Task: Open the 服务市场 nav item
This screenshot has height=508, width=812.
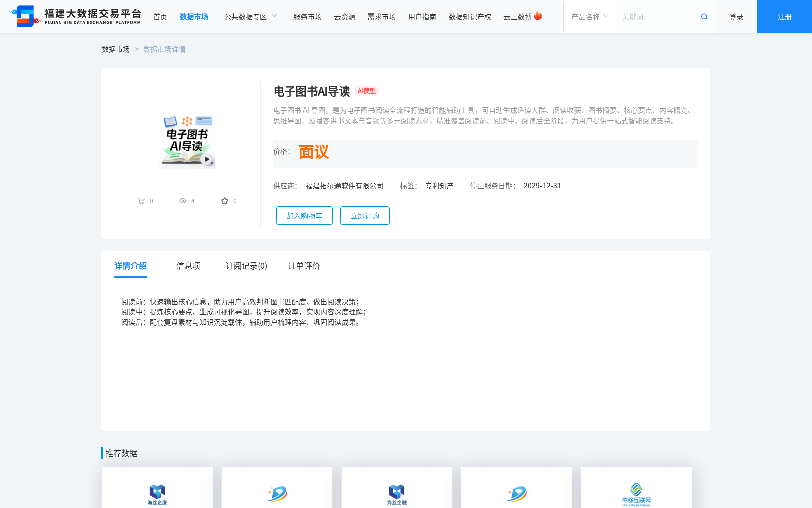Action: (x=308, y=17)
